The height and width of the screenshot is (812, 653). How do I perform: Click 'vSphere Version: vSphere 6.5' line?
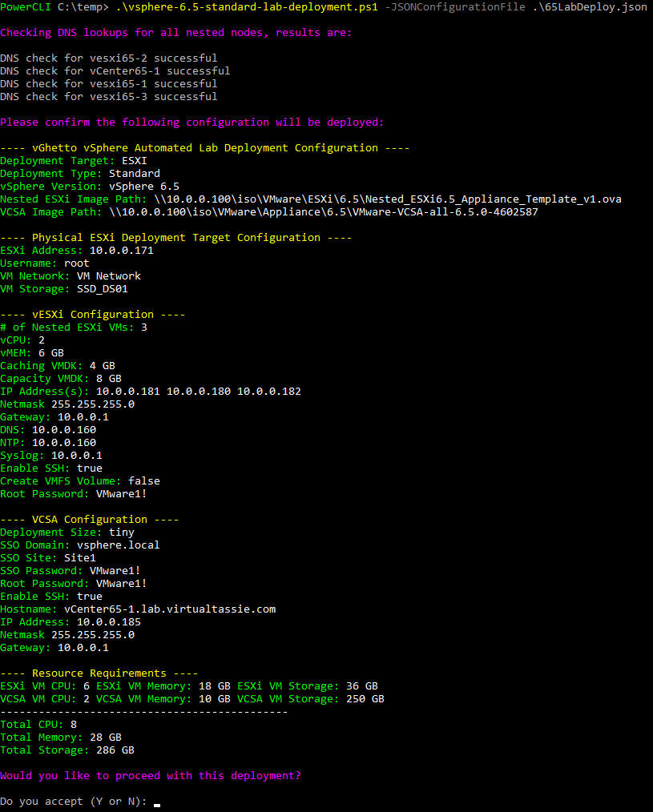point(90,187)
